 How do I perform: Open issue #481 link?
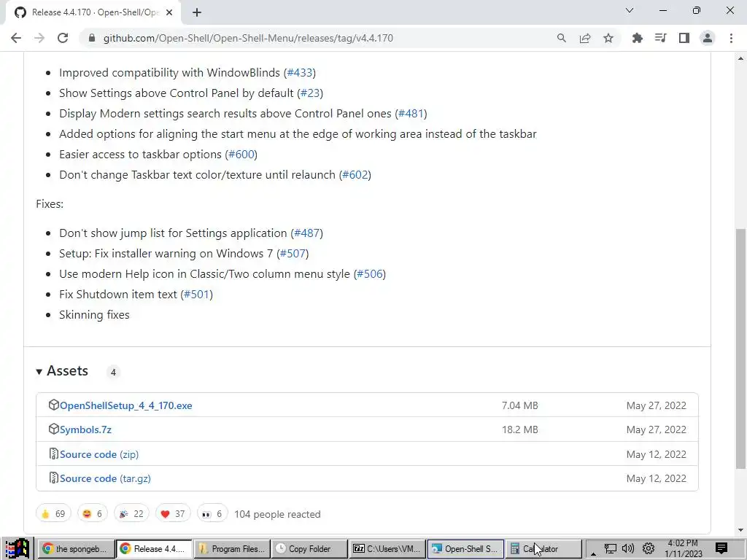pos(411,114)
